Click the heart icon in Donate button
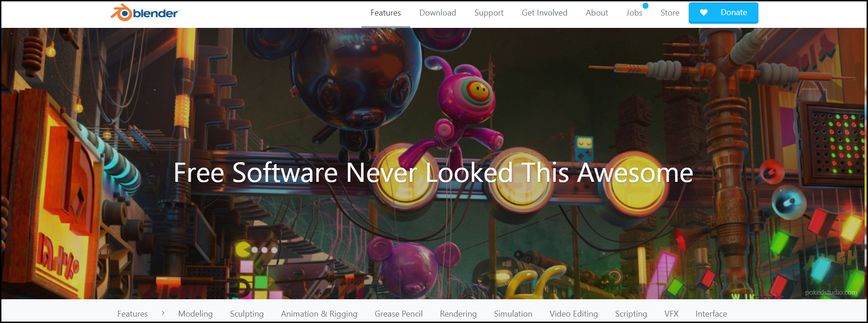The width and height of the screenshot is (868, 323). pos(704,13)
